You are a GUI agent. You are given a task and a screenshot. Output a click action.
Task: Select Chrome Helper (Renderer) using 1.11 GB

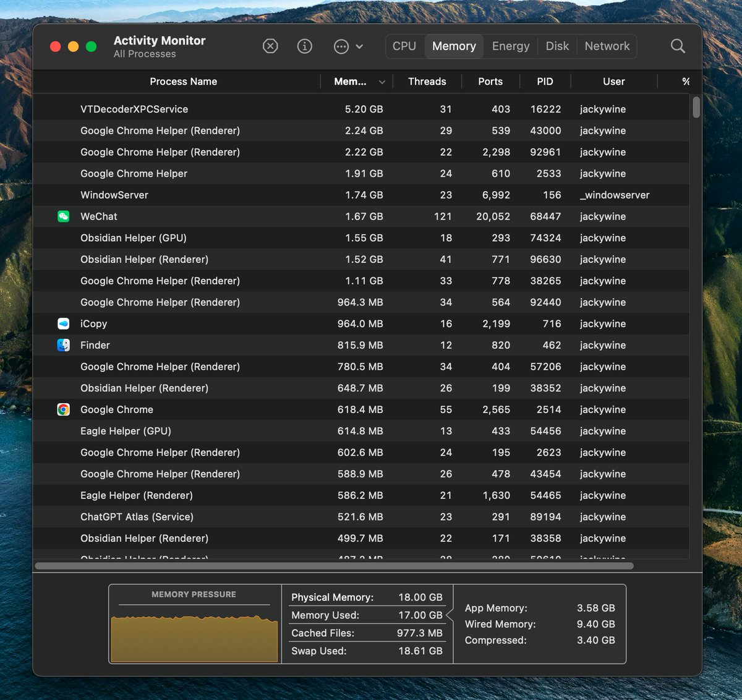click(360, 281)
